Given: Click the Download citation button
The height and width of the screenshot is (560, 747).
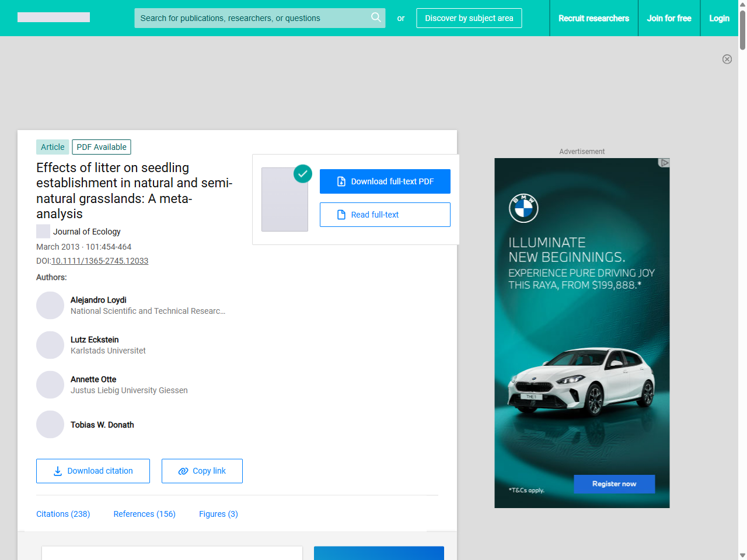Looking at the screenshot, I should tap(93, 471).
